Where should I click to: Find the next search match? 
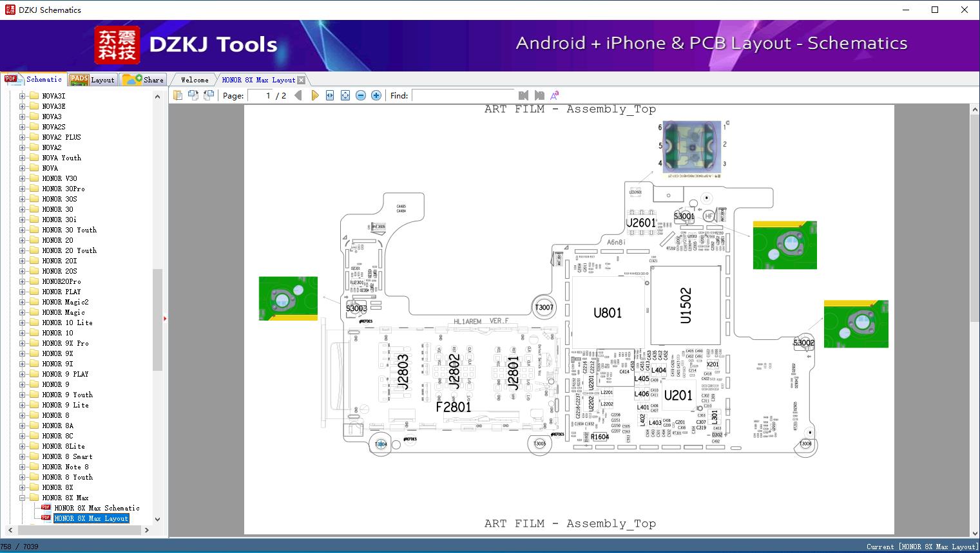(x=539, y=95)
